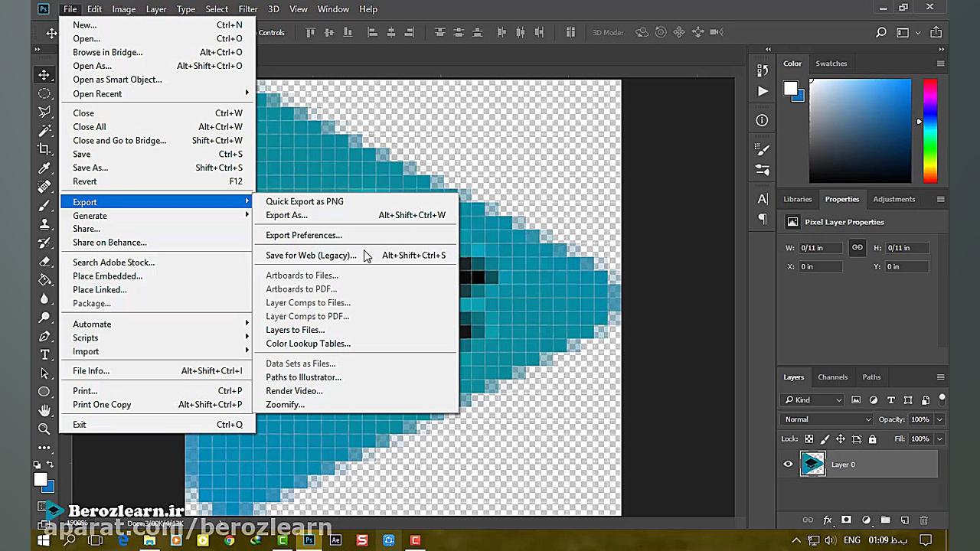Image resolution: width=980 pixels, height=551 pixels.
Task: Switch to the Channels tab
Action: [832, 377]
